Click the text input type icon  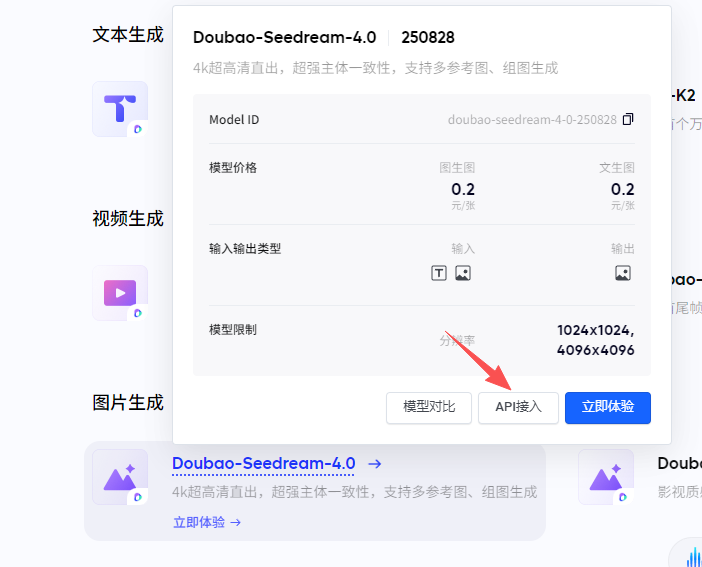[x=439, y=273]
